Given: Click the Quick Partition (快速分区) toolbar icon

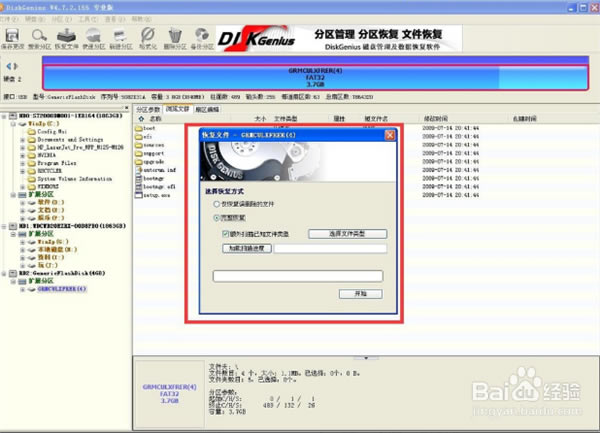Looking at the screenshot, I should click(93, 36).
